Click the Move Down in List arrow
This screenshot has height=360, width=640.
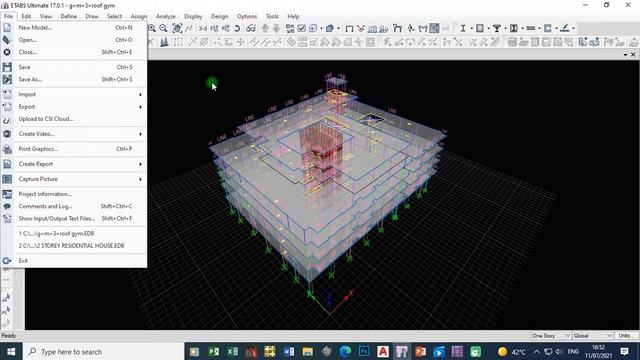[277, 28]
